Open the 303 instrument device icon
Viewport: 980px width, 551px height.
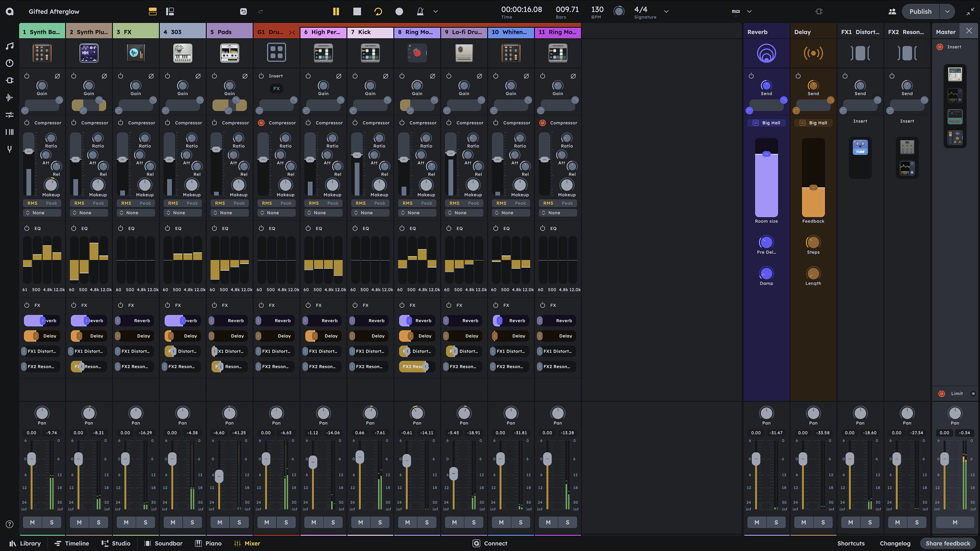[x=183, y=53]
